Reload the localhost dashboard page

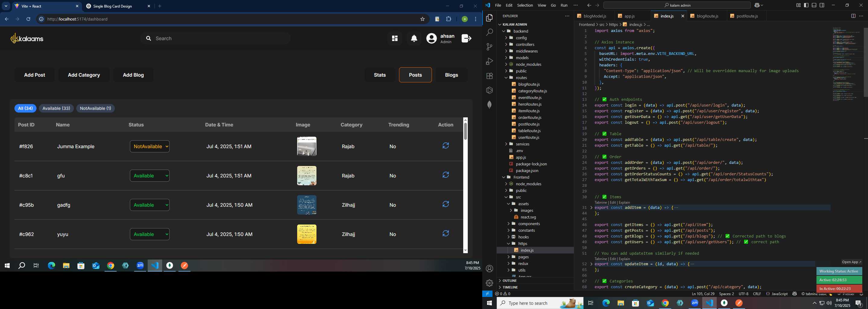28,19
